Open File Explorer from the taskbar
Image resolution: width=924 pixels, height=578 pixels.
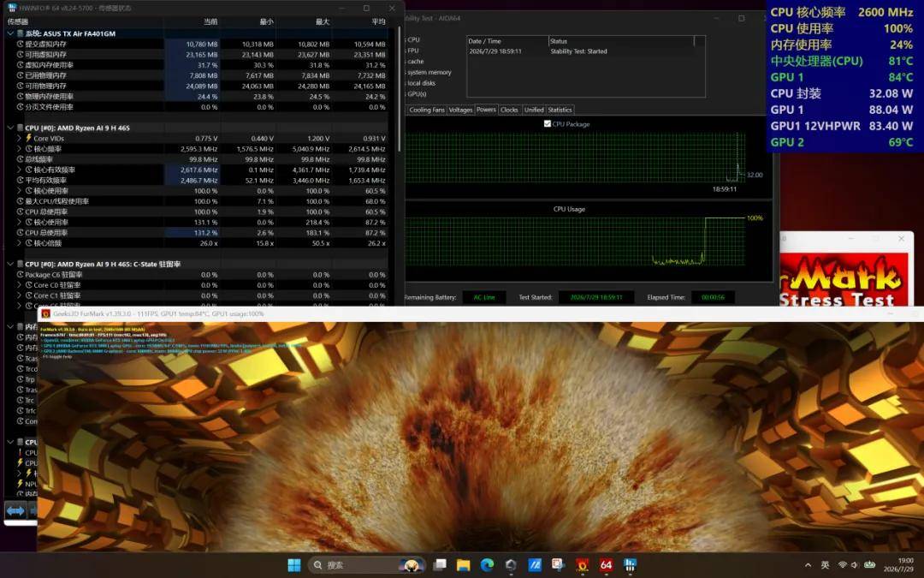click(x=463, y=565)
